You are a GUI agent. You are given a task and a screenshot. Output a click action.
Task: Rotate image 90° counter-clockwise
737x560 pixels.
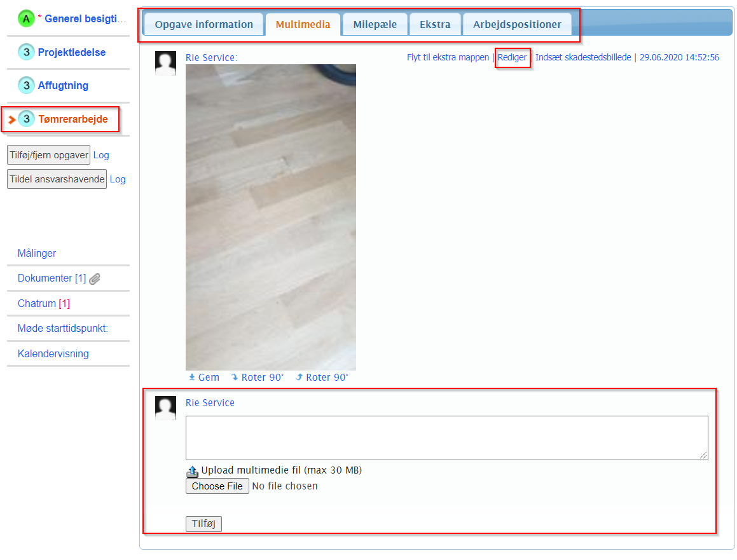click(x=322, y=378)
